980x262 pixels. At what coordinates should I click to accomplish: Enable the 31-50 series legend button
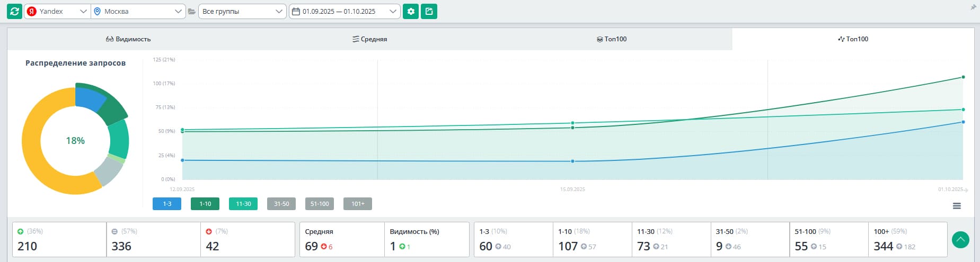pos(281,204)
